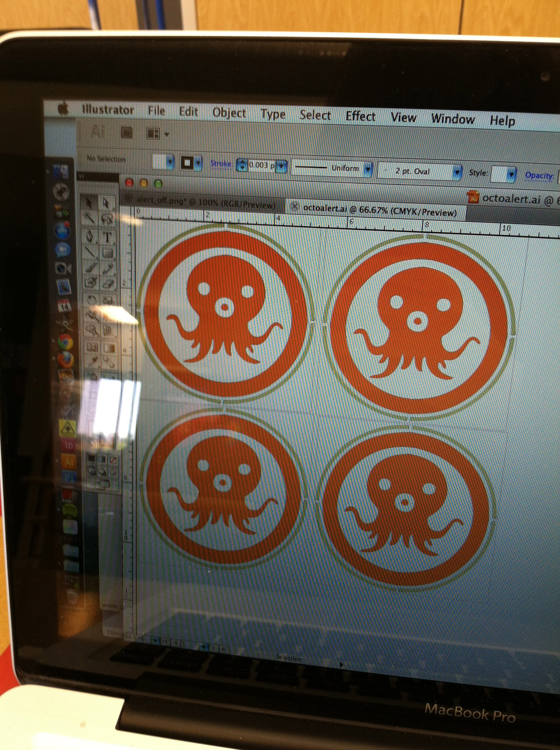Viewport: 560px width, 750px height.
Task: Open Calendar from the Dock
Action: pyautogui.click(x=64, y=306)
